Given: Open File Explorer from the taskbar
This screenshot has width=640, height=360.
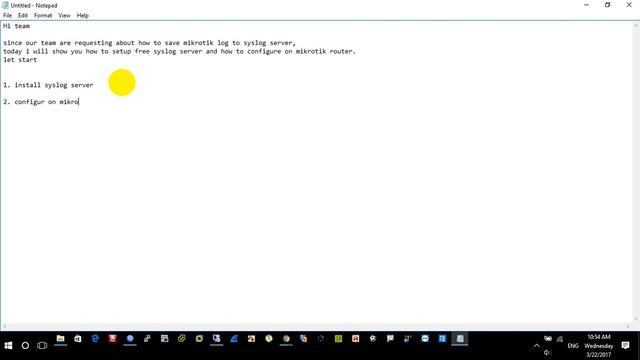Looking at the screenshot, I should tap(60, 339).
